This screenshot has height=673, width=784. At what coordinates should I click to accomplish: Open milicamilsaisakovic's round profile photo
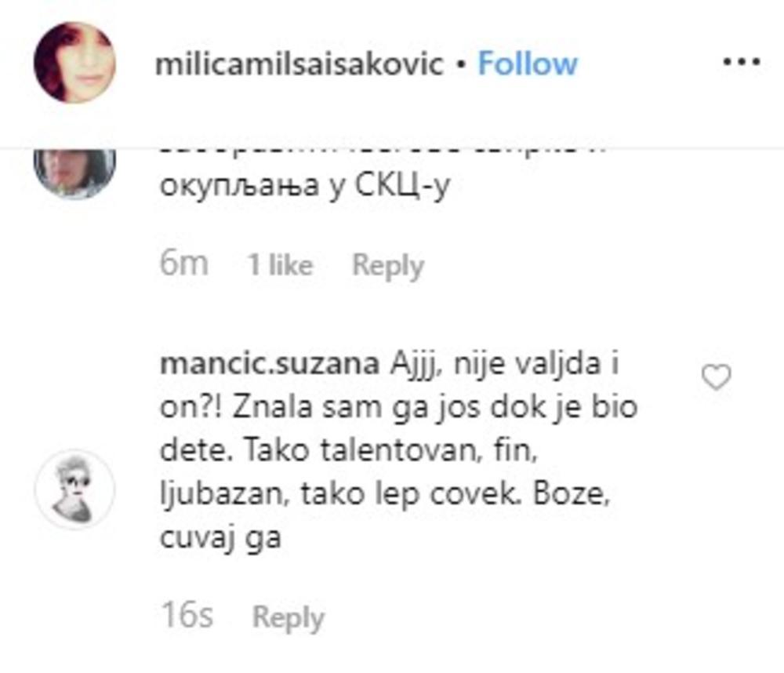[x=75, y=63]
